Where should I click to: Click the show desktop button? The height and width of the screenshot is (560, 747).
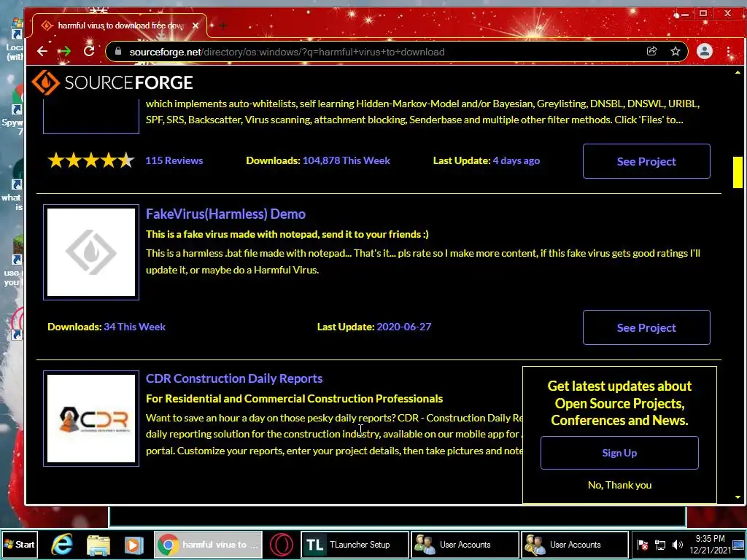pyautogui.click(x=739, y=544)
